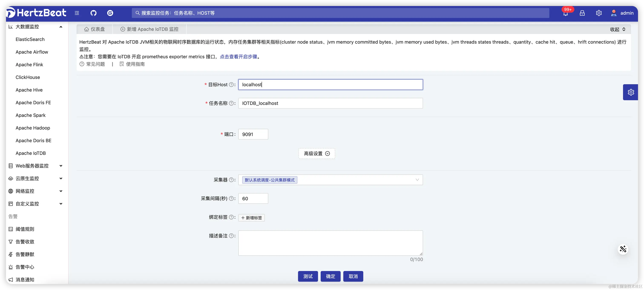Click the 大数据监控 chart icon
Screen dimensions: 644x290
click(x=10, y=26)
